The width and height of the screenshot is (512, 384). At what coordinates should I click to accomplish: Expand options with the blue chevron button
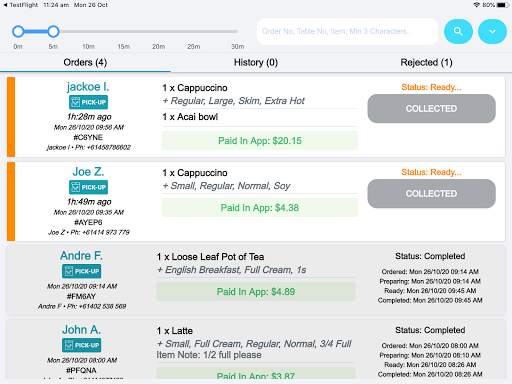[492, 31]
